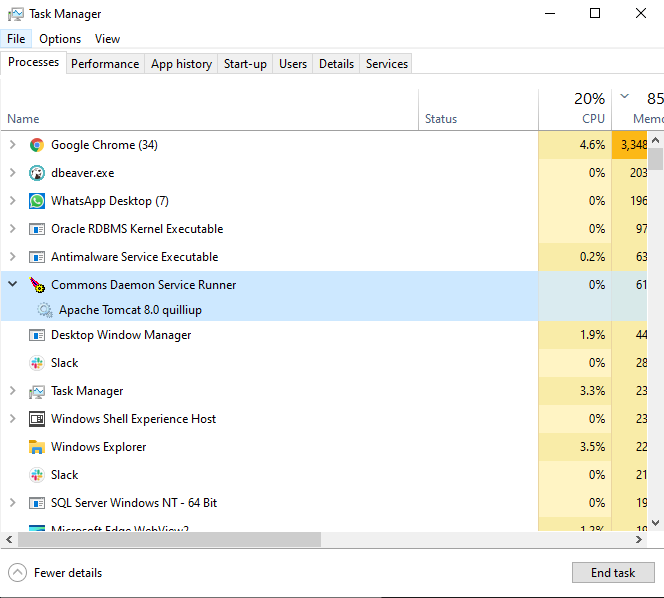The height and width of the screenshot is (598, 664).
Task: Expand the dbeaver.exe process group
Action: (x=13, y=173)
